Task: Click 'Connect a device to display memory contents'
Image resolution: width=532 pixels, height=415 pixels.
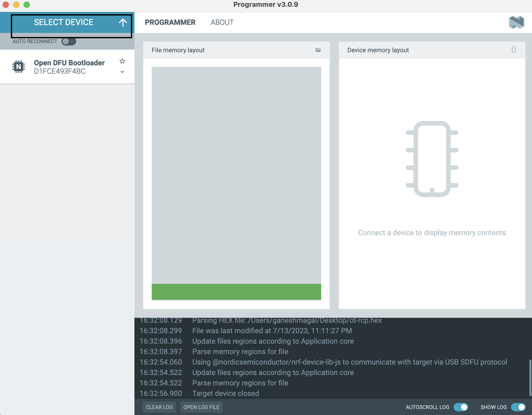Action: pyautogui.click(x=432, y=233)
